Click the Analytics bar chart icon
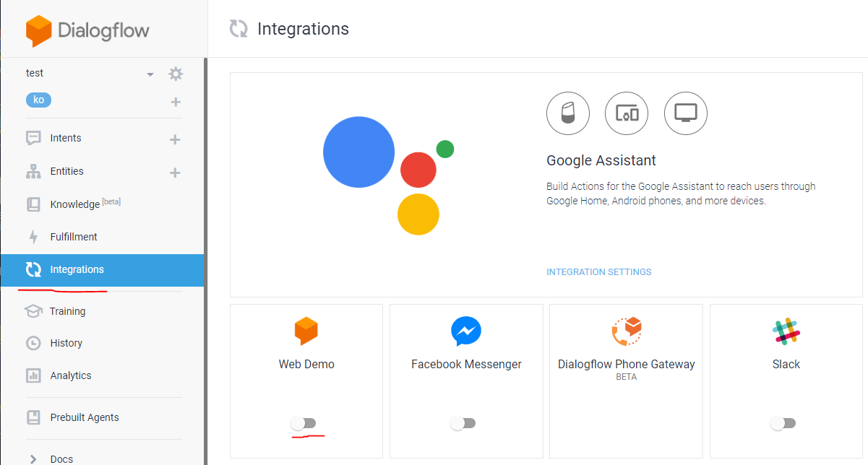The width and height of the screenshot is (868, 465). pos(33,375)
